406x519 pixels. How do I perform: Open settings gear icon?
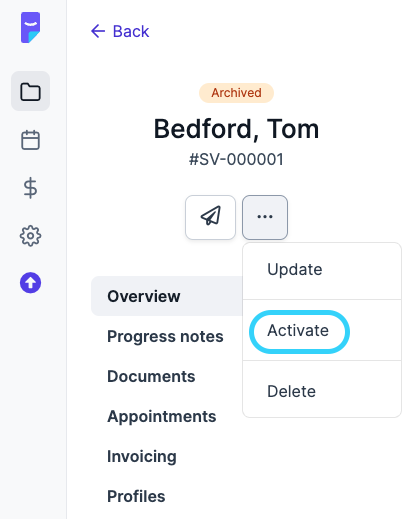tap(30, 236)
